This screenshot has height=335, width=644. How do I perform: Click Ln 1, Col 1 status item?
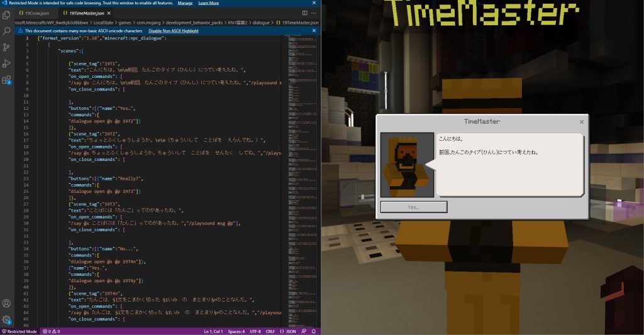213,331
